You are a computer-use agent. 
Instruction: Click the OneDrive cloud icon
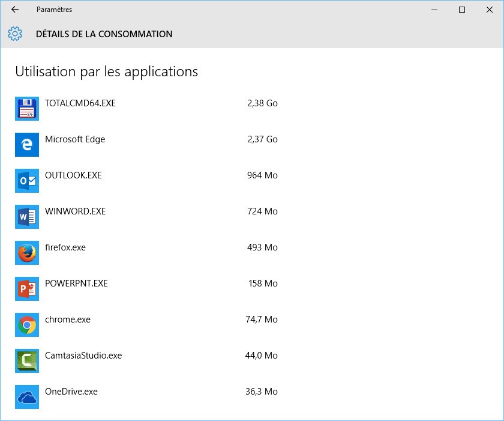(x=26, y=397)
